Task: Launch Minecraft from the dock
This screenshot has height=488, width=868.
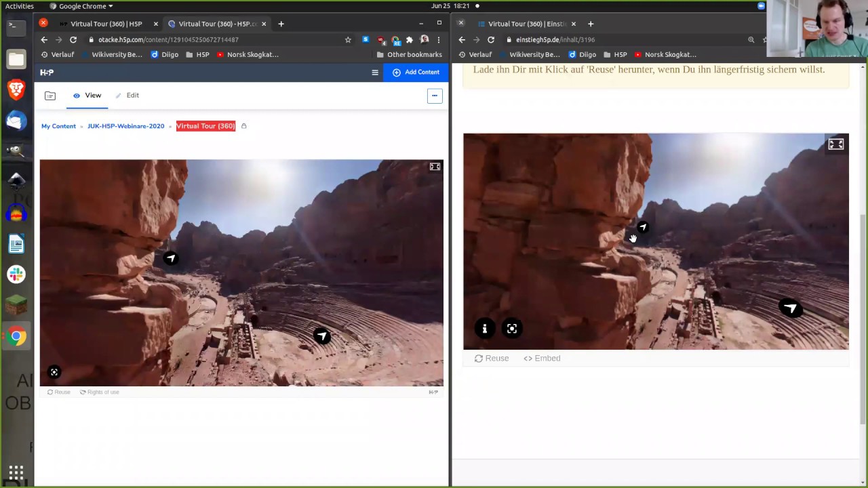Action: (x=16, y=305)
